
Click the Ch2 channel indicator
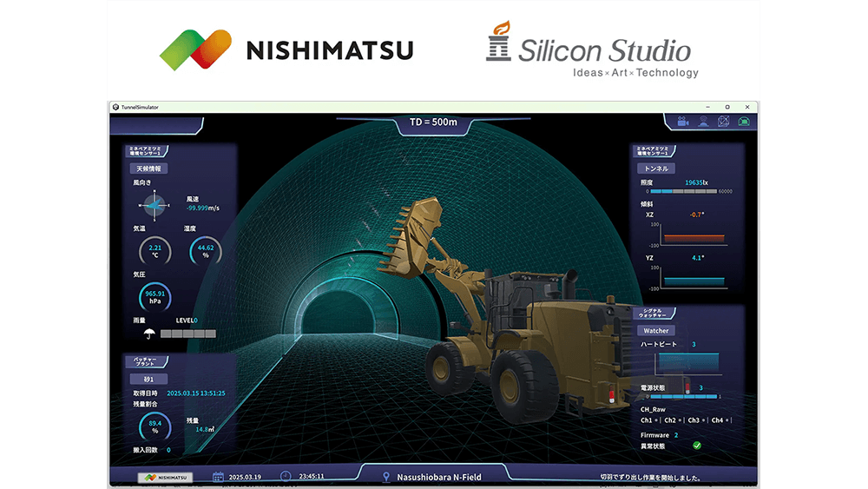click(x=673, y=420)
